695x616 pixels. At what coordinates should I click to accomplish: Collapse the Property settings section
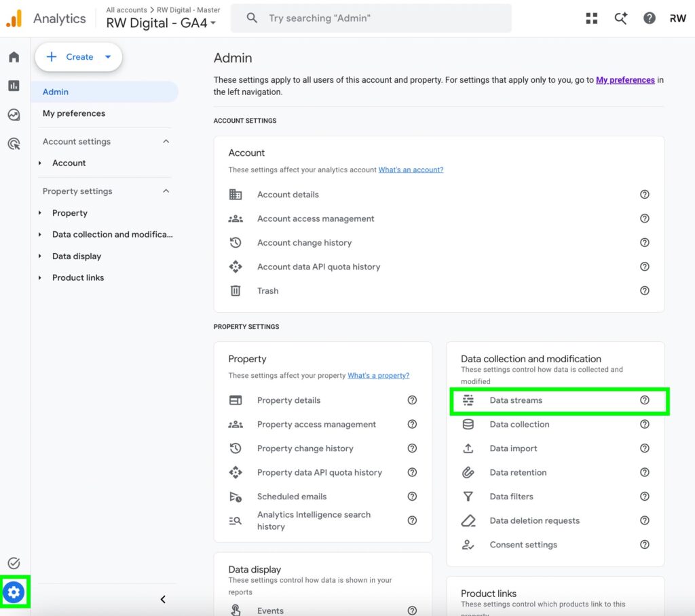pos(166,191)
